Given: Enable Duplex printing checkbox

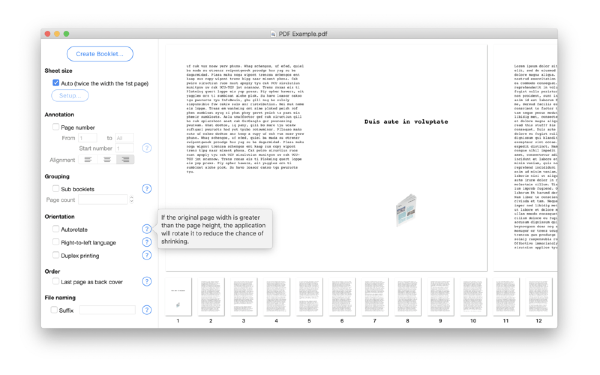Looking at the screenshot, I should (x=56, y=255).
